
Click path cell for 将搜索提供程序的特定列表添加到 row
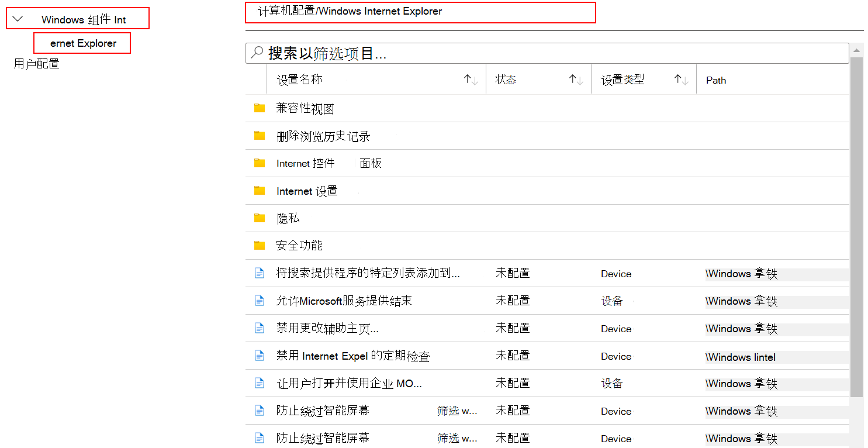coord(741,274)
